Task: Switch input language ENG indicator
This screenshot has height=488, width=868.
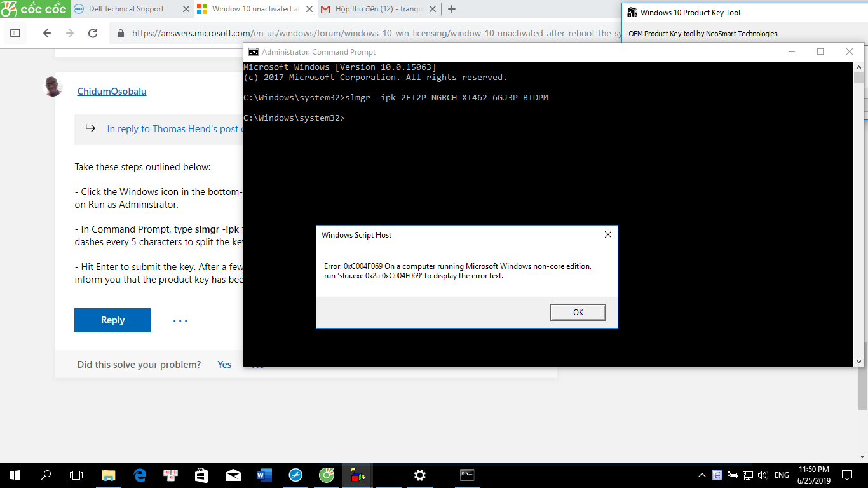Action: click(x=782, y=475)
